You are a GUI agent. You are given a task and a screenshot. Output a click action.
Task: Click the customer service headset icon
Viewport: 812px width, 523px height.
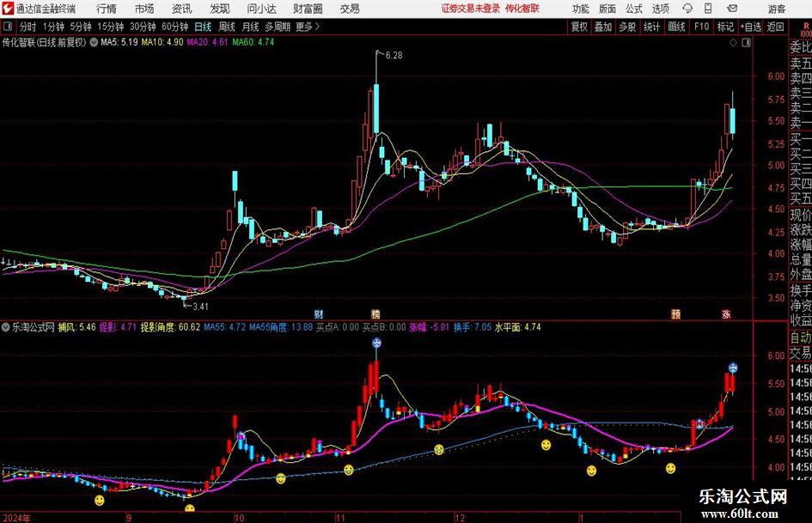pos(687,9)
